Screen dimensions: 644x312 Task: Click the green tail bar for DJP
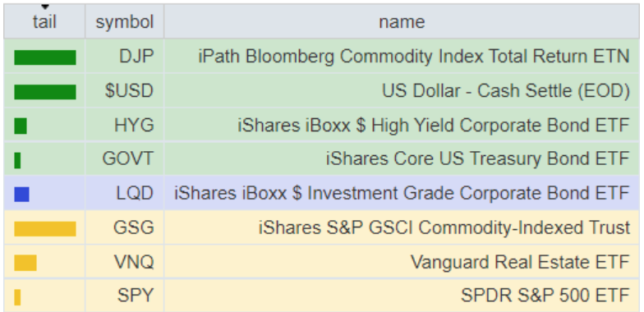click(x=45, y=57)
